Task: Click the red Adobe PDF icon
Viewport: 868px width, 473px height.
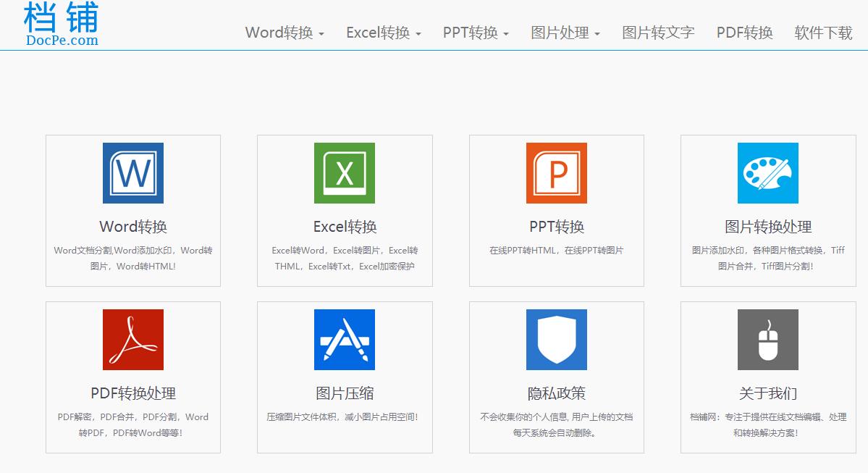Action: pyautogui.click(x=132, y=339)
